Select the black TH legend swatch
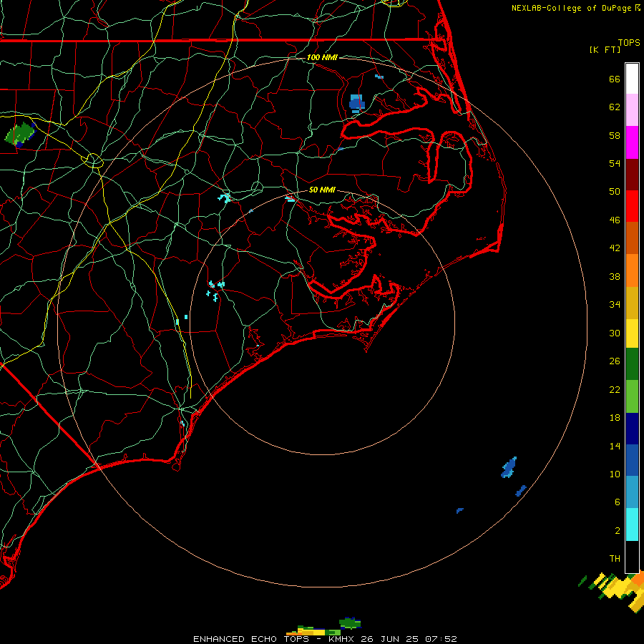 coord(632,557)
